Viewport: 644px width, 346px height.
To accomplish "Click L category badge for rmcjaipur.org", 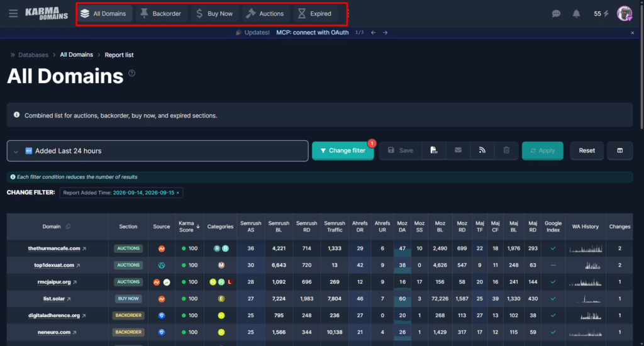I will [x=230, y=282].
